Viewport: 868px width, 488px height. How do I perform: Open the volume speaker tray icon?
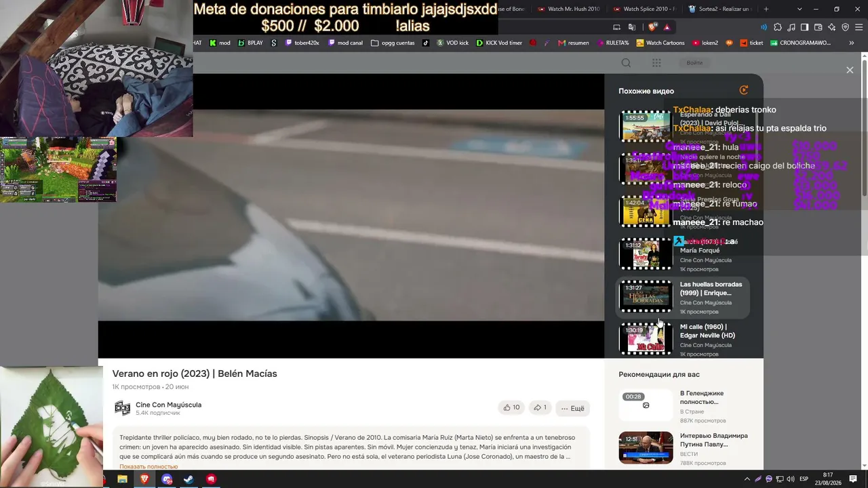(791, 479)
